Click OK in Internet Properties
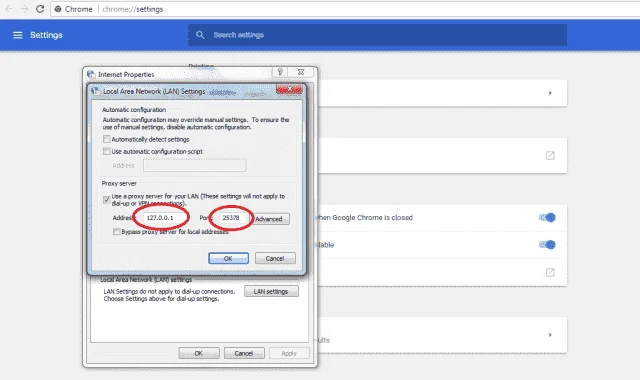Screen dimensions: 640x380 pos(199,353)
